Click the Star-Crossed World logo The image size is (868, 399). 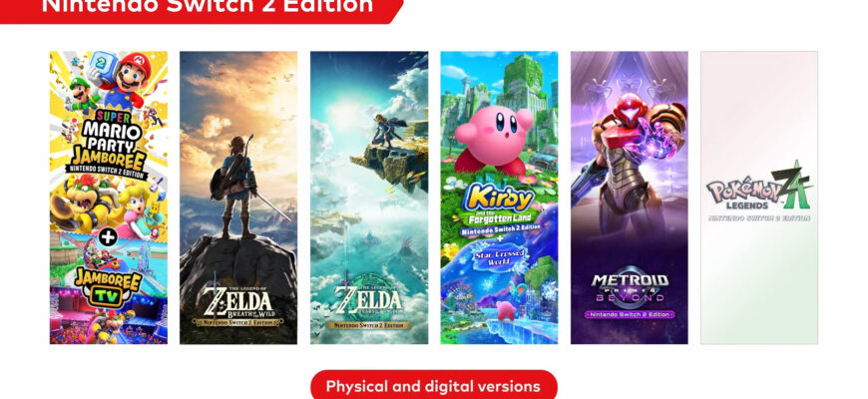[x=500, y=259]
